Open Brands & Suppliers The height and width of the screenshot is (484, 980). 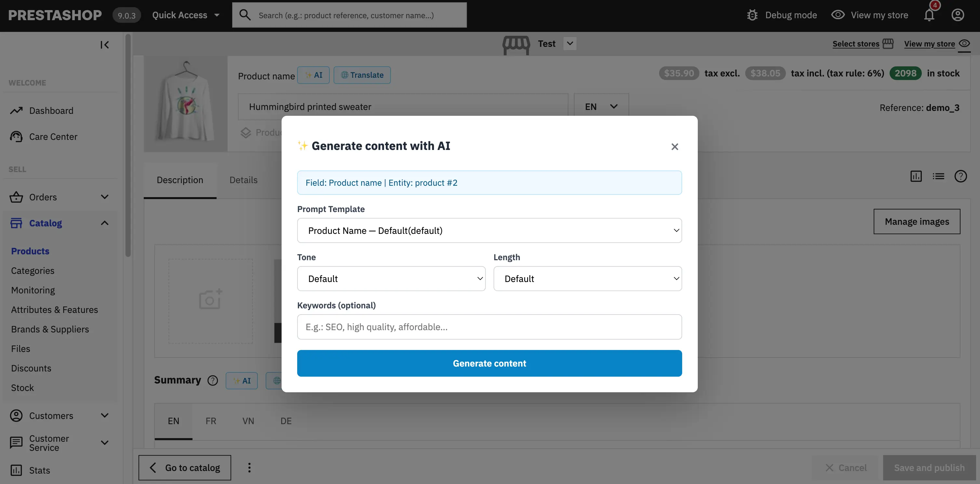coord(50,329)
